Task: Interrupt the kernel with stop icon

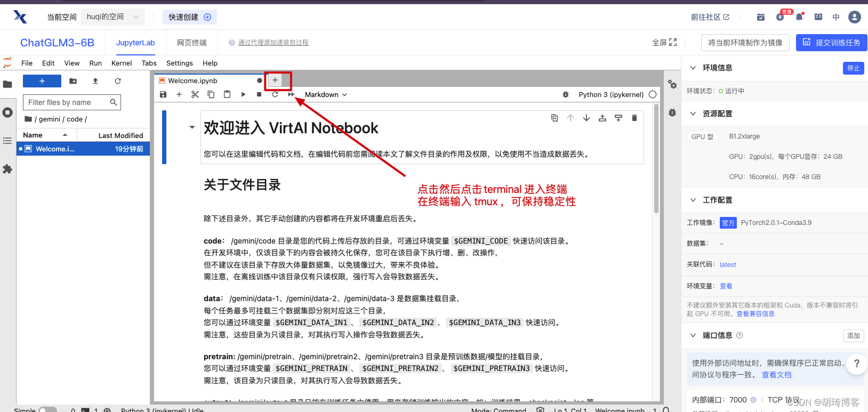Action: 259,94
